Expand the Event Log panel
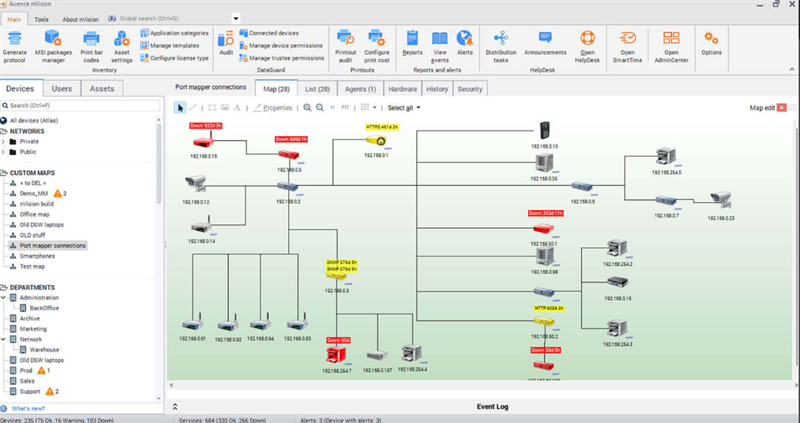The height and width of the screenshot is (423, 800). coord(175,407)
